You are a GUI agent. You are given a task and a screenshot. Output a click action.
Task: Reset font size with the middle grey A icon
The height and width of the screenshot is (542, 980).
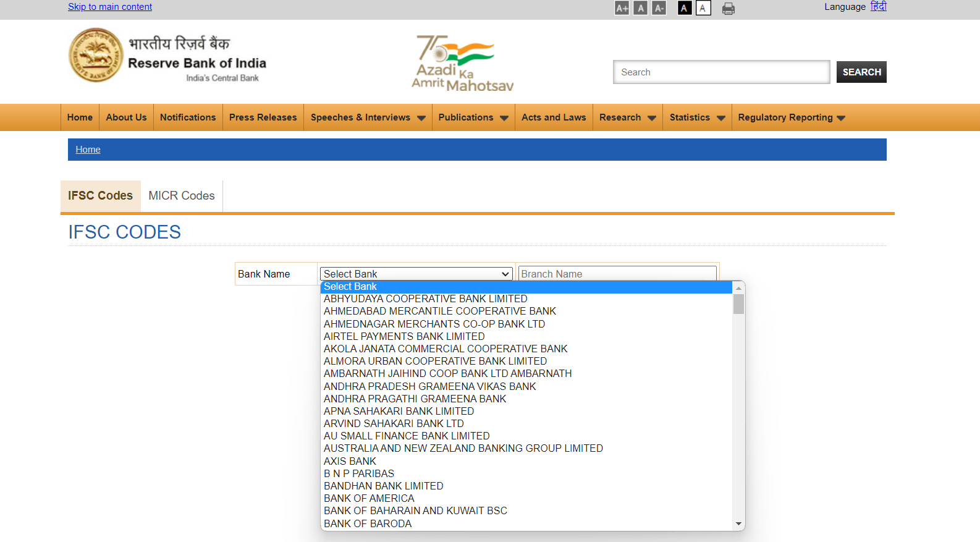[641, 8]
